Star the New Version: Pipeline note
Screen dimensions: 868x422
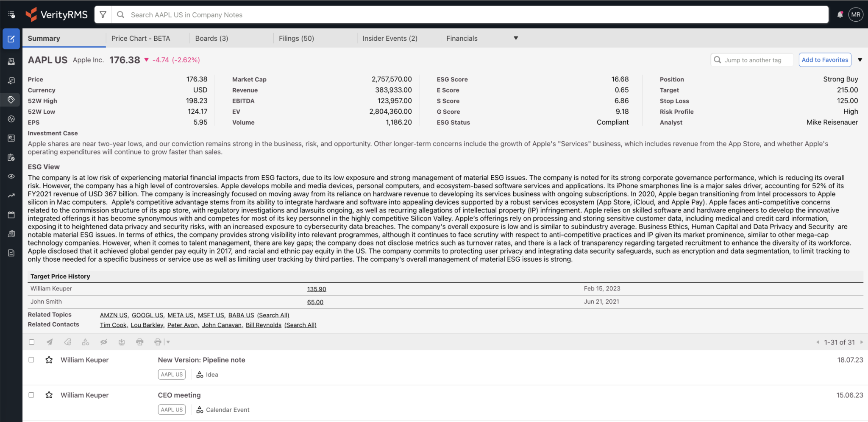tap(49, 360)
